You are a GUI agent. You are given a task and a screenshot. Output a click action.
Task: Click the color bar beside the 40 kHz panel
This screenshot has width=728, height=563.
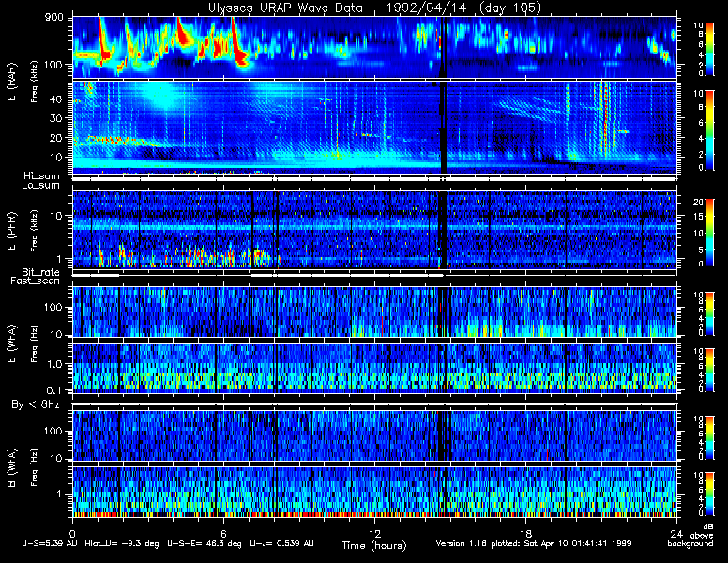click(710, 130)
